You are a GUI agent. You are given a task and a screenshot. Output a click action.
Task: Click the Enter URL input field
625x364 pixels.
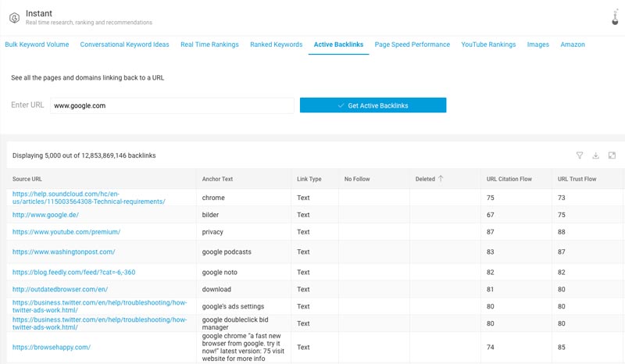tap(172, 105)
